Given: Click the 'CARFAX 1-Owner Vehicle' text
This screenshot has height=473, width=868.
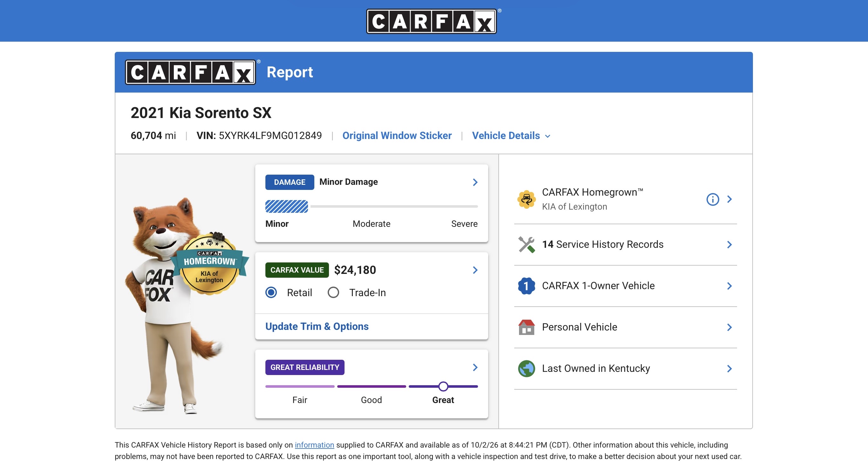Looking at the screenshot, I should pos(598,286).
